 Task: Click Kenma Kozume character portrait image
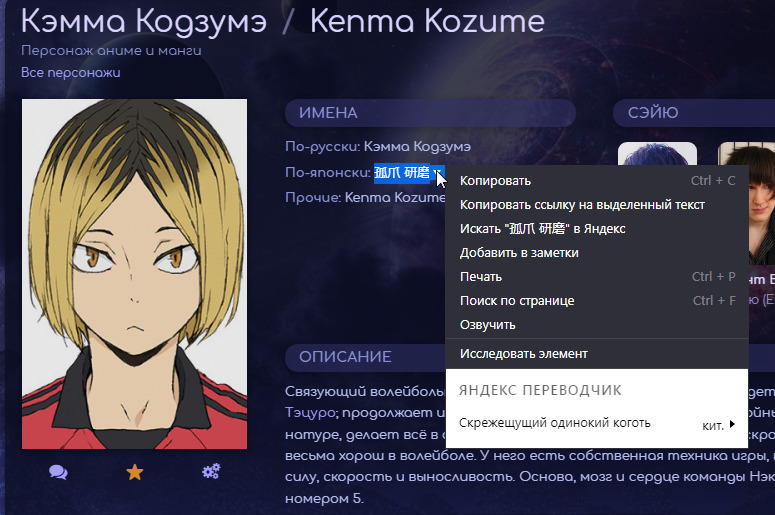134,274
